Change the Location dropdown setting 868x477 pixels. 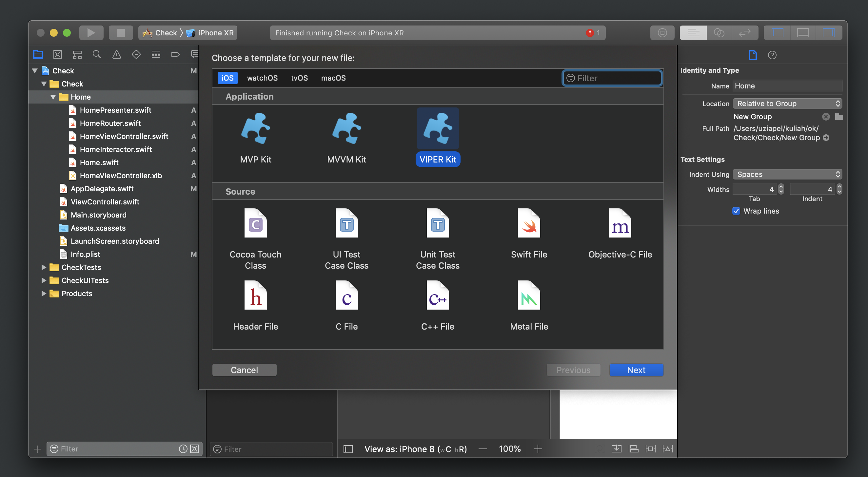click(x=787, y=103)
